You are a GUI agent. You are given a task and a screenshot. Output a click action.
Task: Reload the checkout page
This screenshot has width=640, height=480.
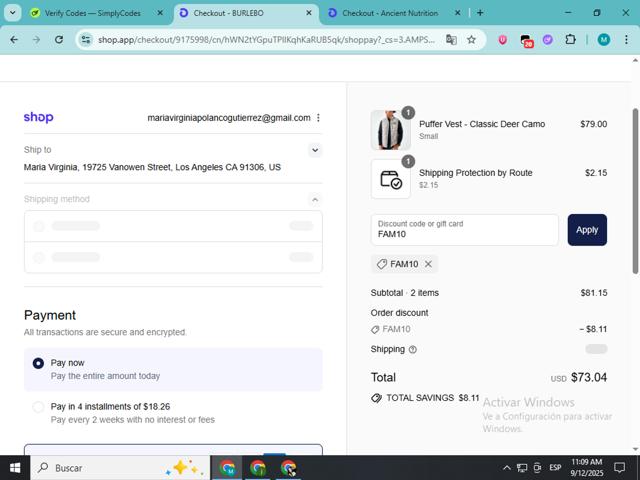pos(59,40)
